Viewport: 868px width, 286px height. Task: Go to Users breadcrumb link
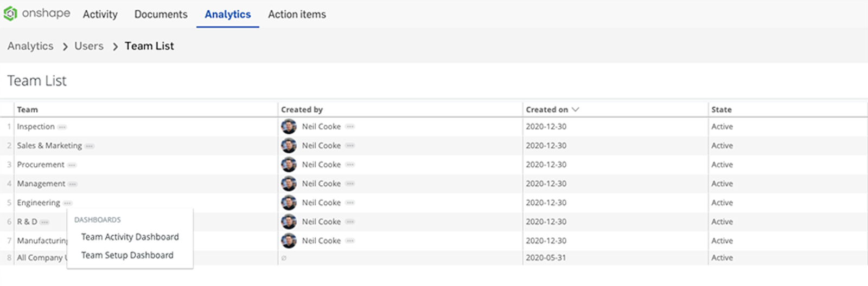pyautogui.click(x=89, y=46)
